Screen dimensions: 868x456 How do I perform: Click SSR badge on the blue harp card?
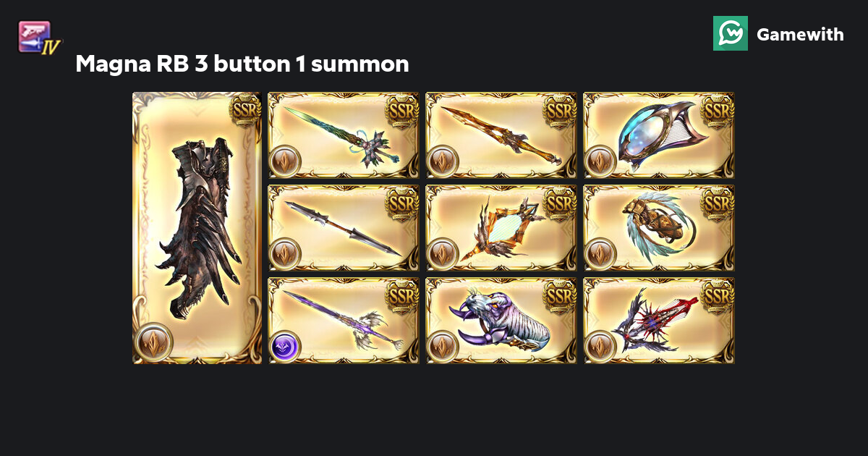point(718,109)
